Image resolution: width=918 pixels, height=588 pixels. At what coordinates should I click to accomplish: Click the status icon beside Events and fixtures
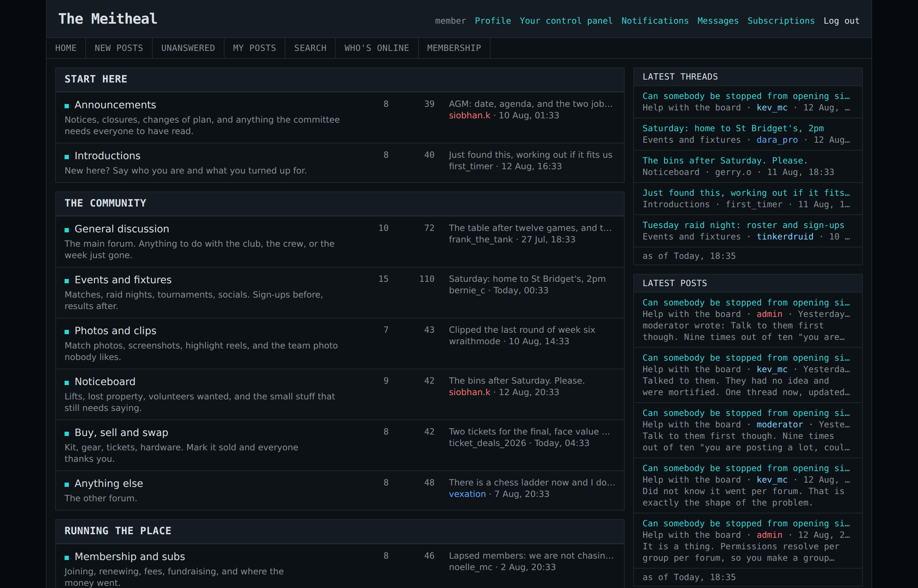coord(67,281)
